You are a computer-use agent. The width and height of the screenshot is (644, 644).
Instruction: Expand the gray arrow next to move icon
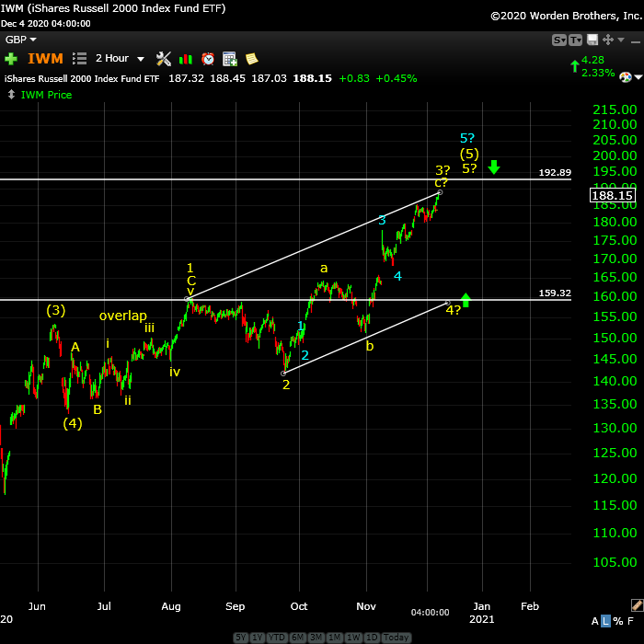coord(621,40)
